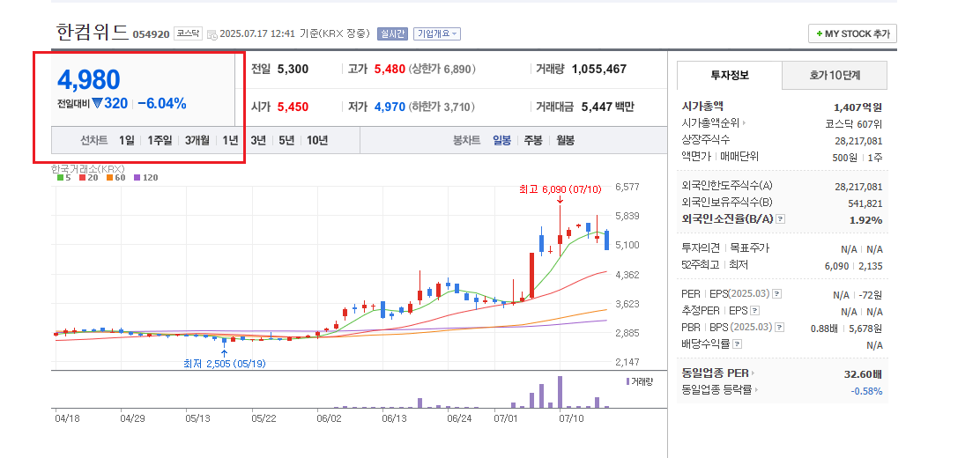Click the 한국거래소(KRX) chart label
This screenshot has width=980, height=458.
89,169
